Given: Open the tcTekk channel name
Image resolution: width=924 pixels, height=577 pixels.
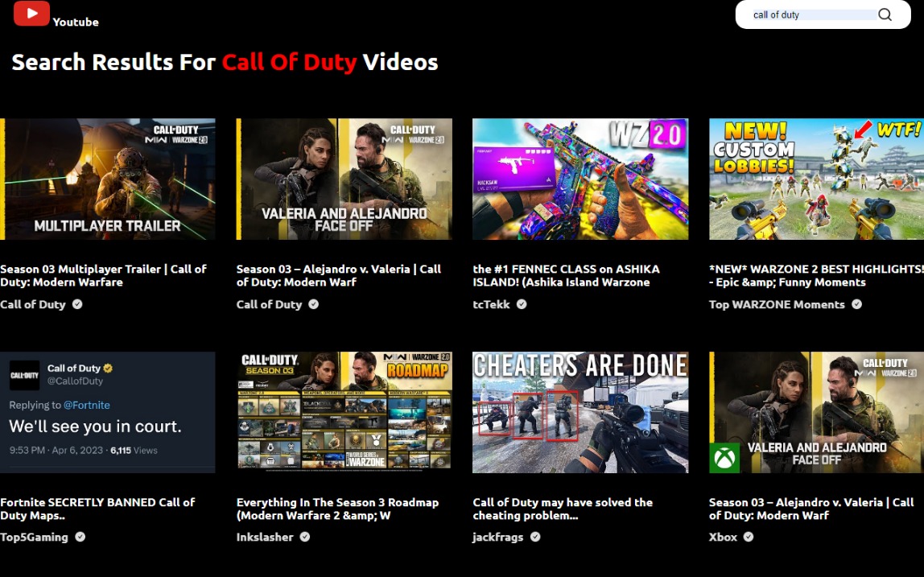Looking at the screenshot, I should pos(492,305).
